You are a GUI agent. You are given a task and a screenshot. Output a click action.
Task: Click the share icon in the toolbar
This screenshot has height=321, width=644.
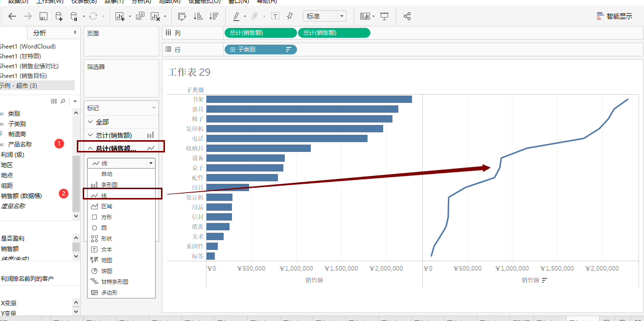point(407,16)
